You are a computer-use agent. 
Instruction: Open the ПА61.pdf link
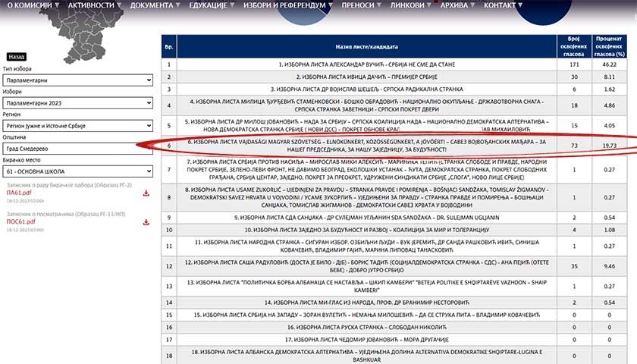pos(19,193)
